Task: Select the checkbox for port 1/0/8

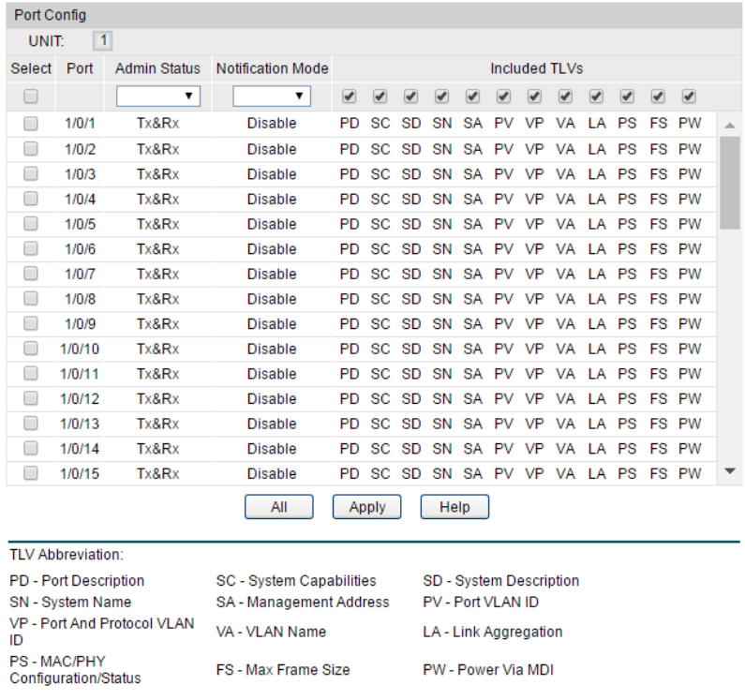Action: (31, 298)
